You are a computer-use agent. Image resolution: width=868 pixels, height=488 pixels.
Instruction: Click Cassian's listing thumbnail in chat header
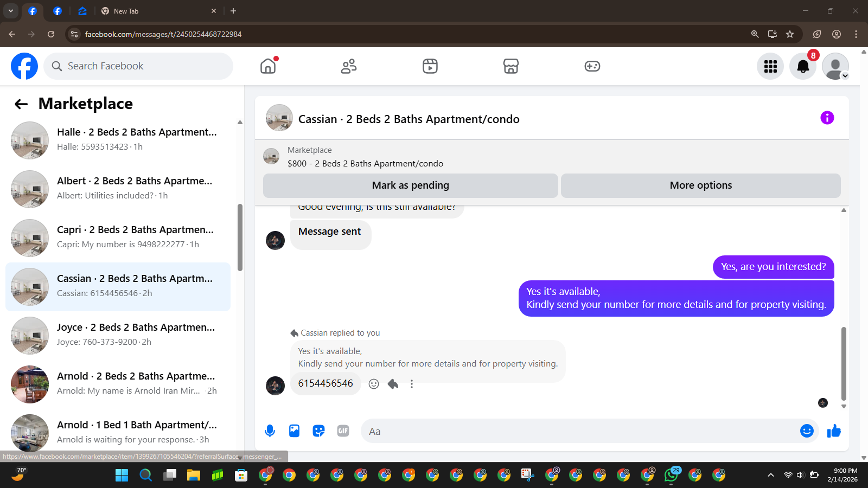(x=279, y=118)
